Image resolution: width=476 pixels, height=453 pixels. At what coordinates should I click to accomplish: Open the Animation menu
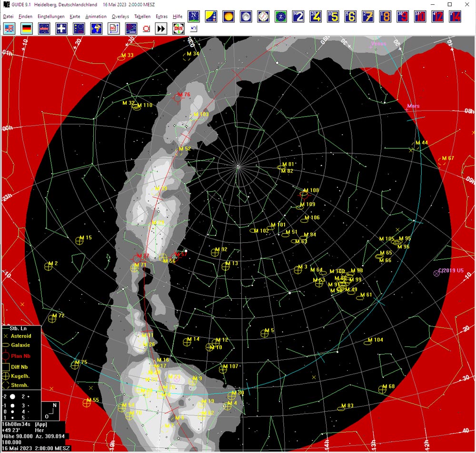tap(96, 16)
